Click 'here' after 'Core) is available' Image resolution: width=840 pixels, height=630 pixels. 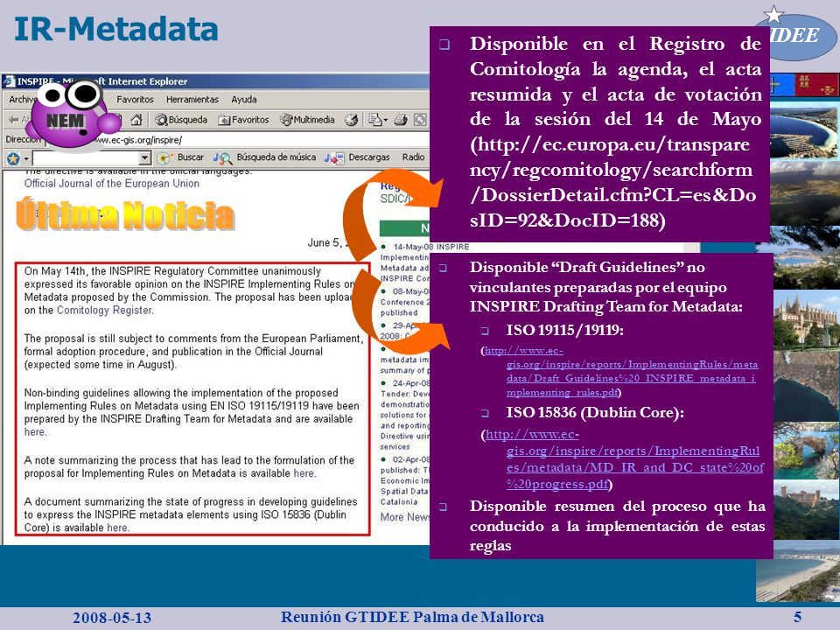coord(117,528)
